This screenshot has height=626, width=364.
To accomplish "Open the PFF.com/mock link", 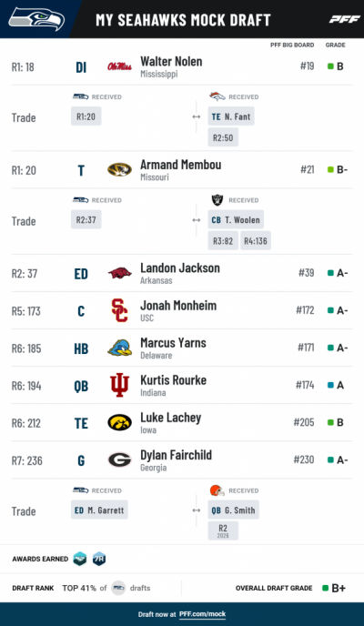I will (x=202, y=614).
